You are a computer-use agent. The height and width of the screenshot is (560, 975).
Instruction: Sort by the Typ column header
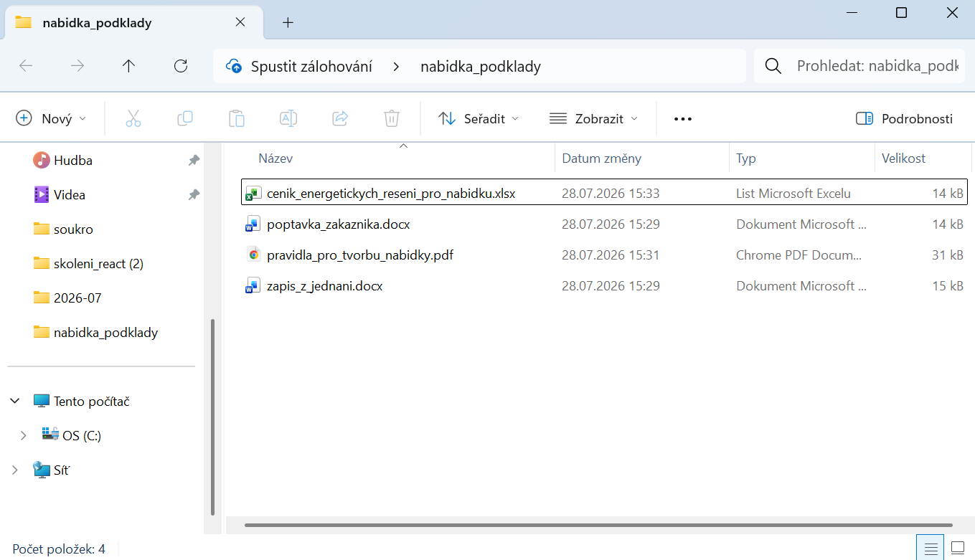pos(802,158)
